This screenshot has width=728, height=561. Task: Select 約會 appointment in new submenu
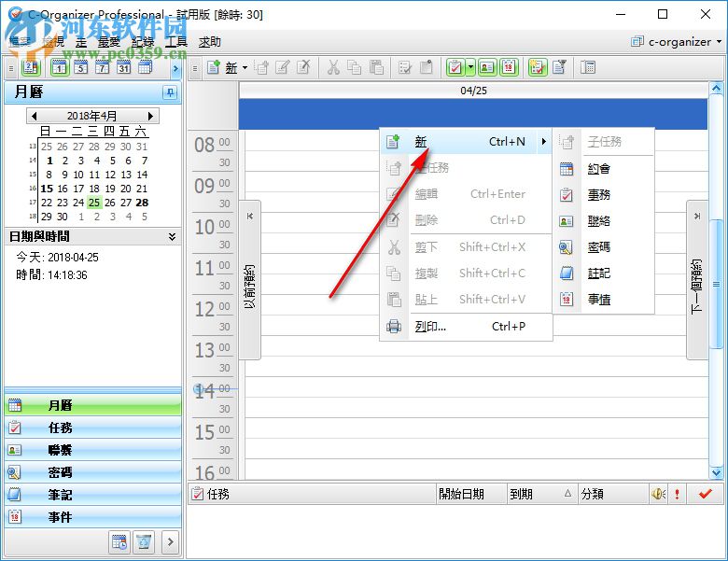pos(604,169)
